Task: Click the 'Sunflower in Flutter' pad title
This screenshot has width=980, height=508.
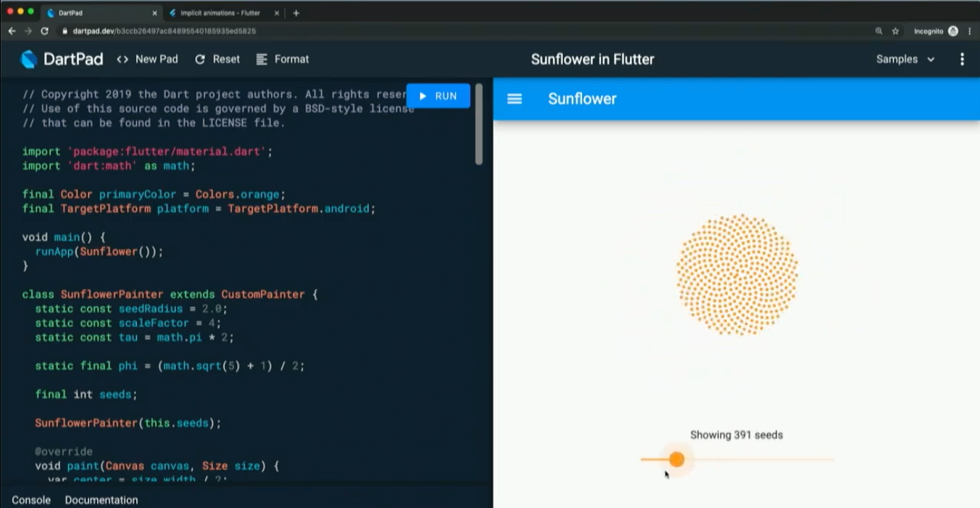Action: click(x=593, y=60)
